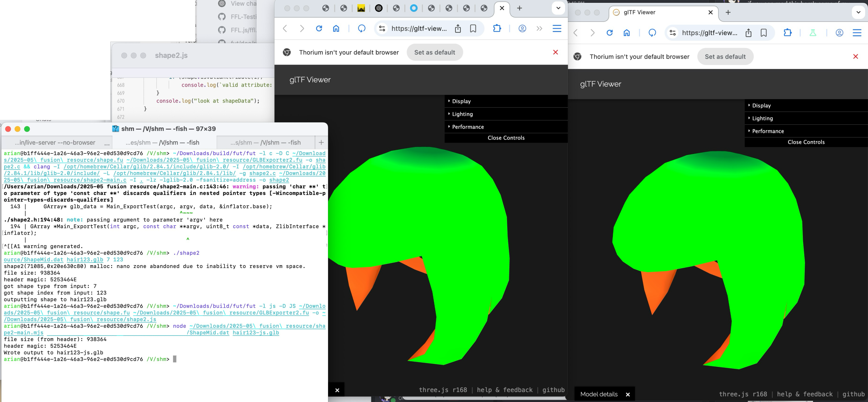Open the profile icon in left browser
868x402 pixels.
(x=522, y=29)
